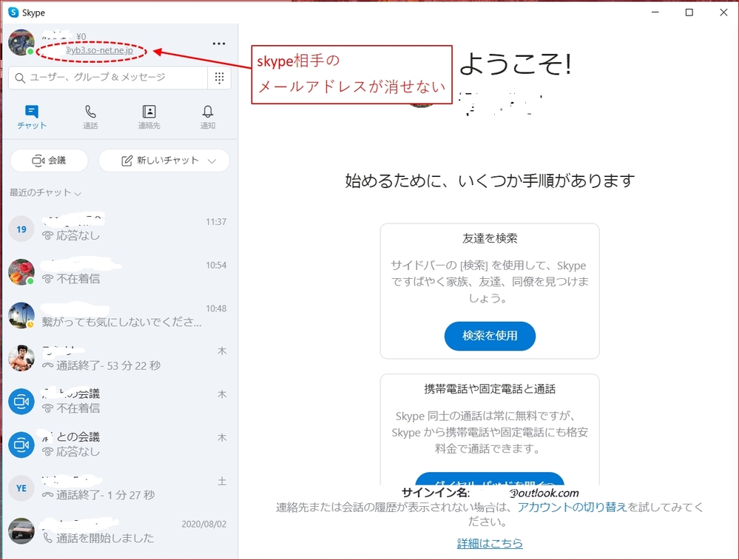Screen dimensions: 739x560
Task: Open the dial pad grid icon
Action: (219, 78)
